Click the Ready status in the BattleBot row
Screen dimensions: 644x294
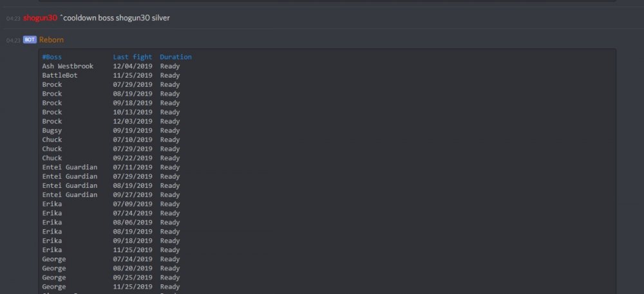click(x=170, y=75)
